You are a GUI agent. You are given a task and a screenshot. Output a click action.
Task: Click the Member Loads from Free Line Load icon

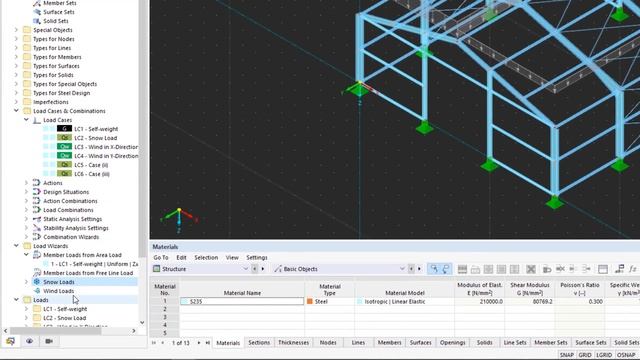[37, 273]
